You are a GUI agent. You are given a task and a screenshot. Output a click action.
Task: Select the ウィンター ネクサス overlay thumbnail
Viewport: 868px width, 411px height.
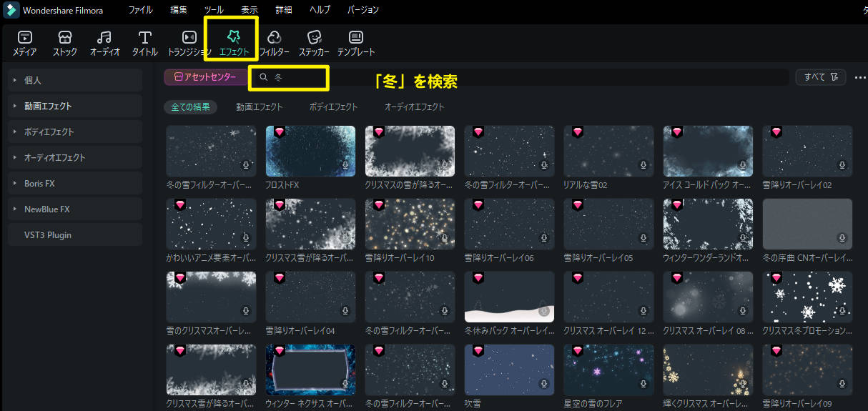[x=310, y=370]
